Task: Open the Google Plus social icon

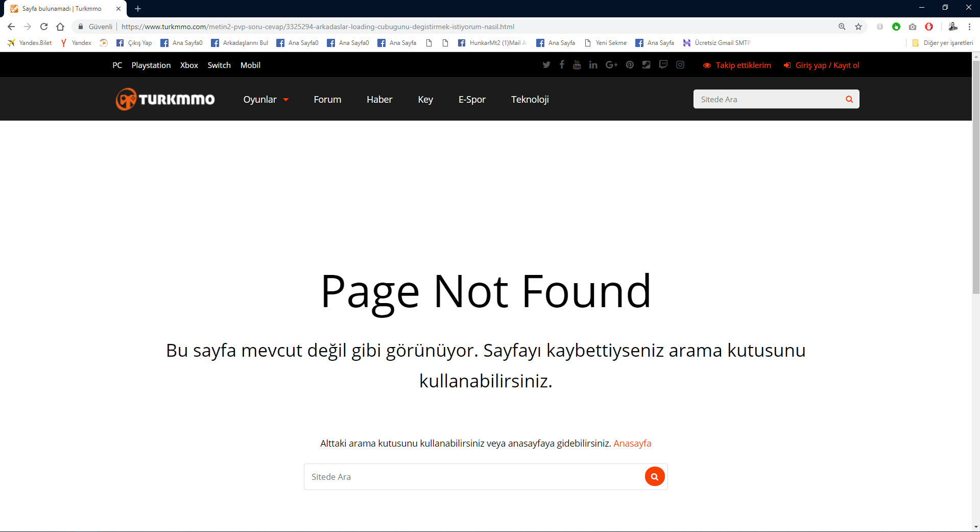Action: pos(611,65)
